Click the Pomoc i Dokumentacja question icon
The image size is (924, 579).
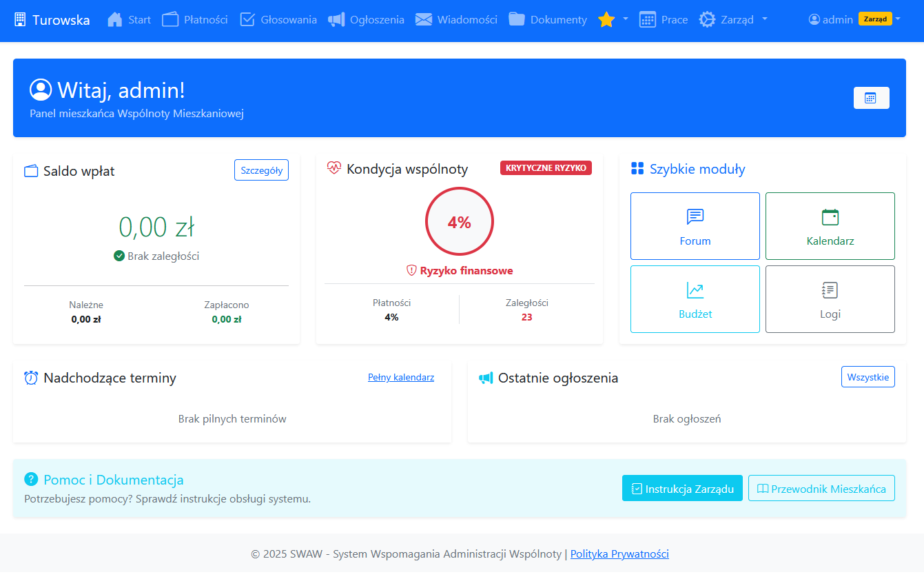pos(31,479)
